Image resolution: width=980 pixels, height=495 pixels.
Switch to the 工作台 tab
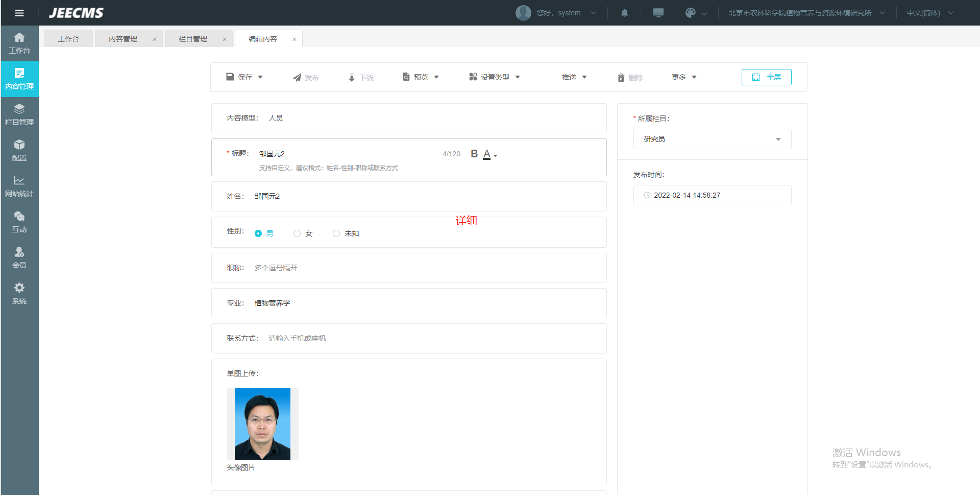click(x=68, y=39)
